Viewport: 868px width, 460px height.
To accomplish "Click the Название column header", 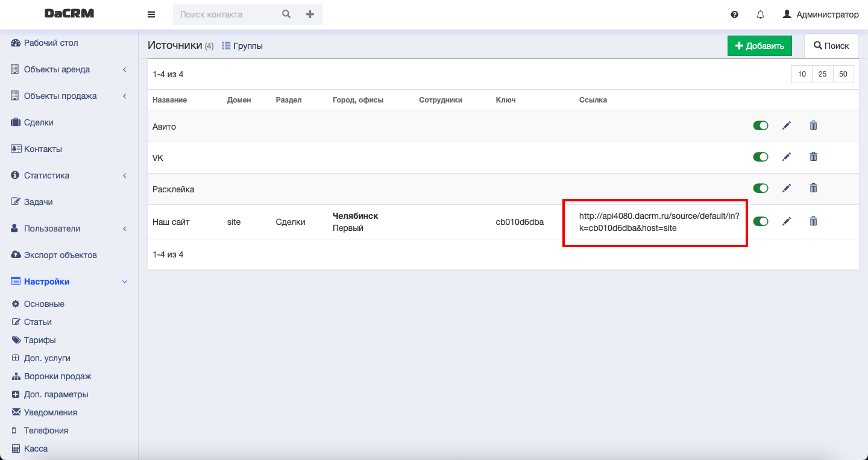I will (x=169, y=100).
